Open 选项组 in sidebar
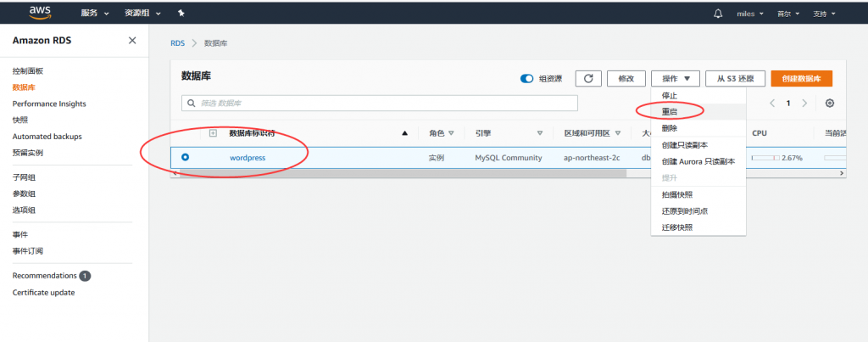The width and height of the screenshot is (868, 342). pos(24,210)
